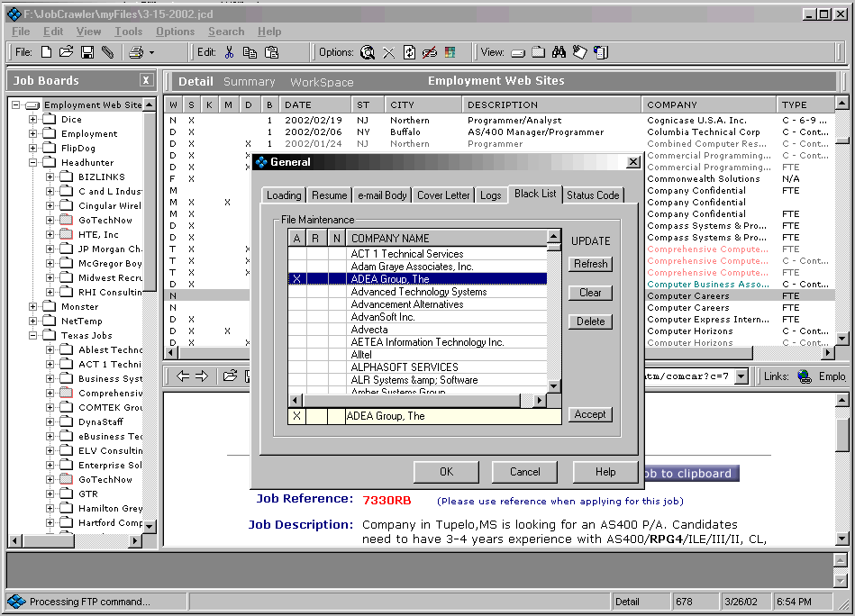This screenshot has width=855, height=616.
Task: Switch to the Logs tab
Action: pos(490,195)
